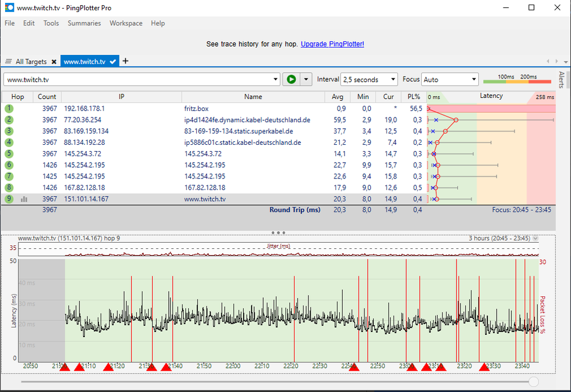Click the PingPlotter app icon in title bar
This screenshot has width=571, height=392.
tap(9, 8)
